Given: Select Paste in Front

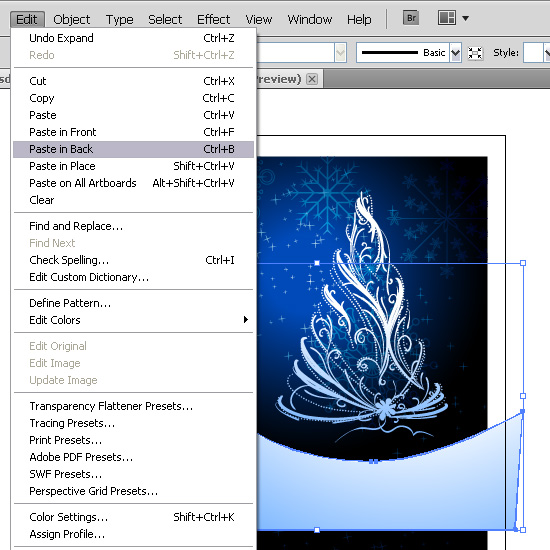Looking at the screenshot, I should pyautogui.click(x=133, y=132).
